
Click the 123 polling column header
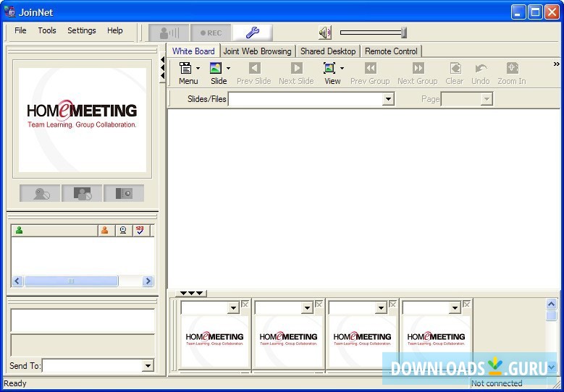[141, 230]
